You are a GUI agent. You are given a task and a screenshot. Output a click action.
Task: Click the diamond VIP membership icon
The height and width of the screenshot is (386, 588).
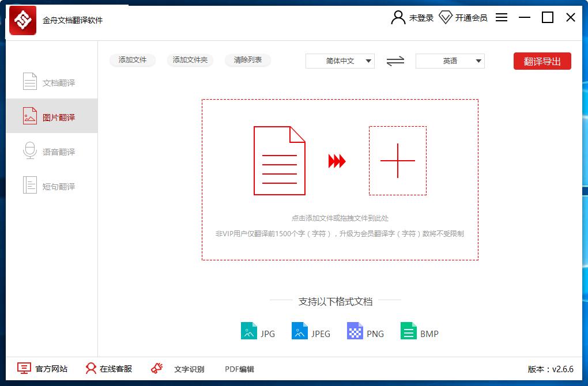pyautogui.click(x=446, y=18)
